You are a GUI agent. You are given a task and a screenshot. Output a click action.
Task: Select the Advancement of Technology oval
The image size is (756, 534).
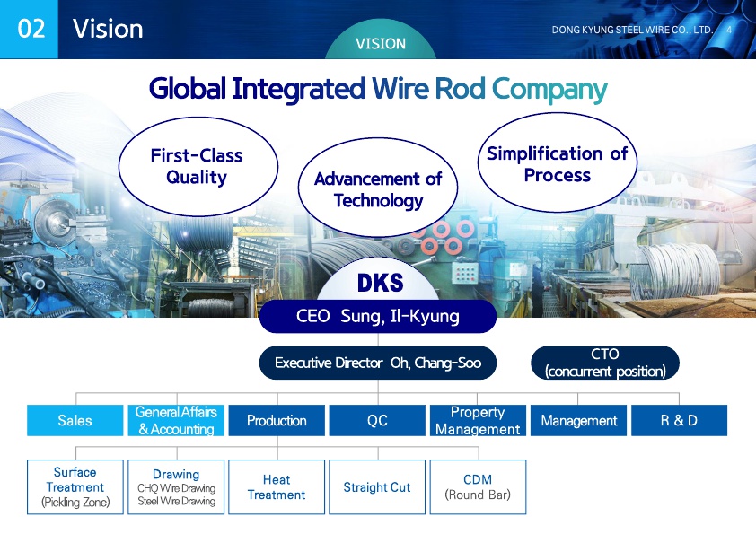pyautogui.click(x=377, y=189)
